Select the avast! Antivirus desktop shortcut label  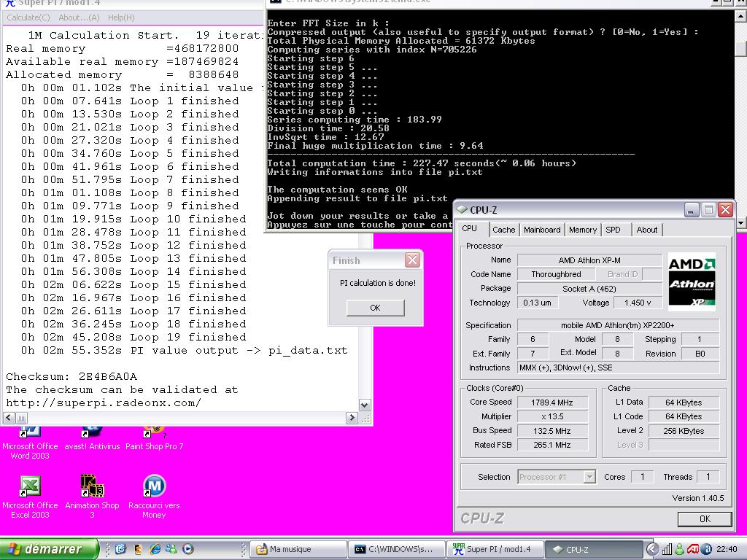92,446
